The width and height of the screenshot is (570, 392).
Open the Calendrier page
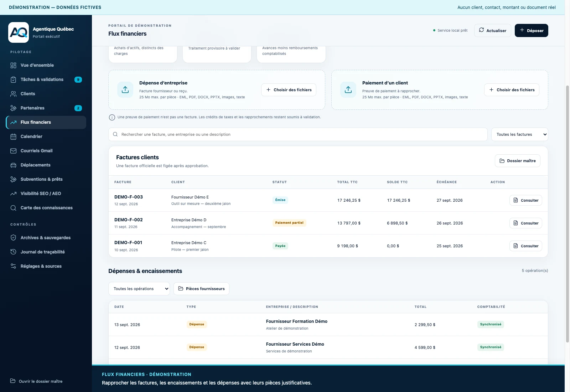point(46,136)
